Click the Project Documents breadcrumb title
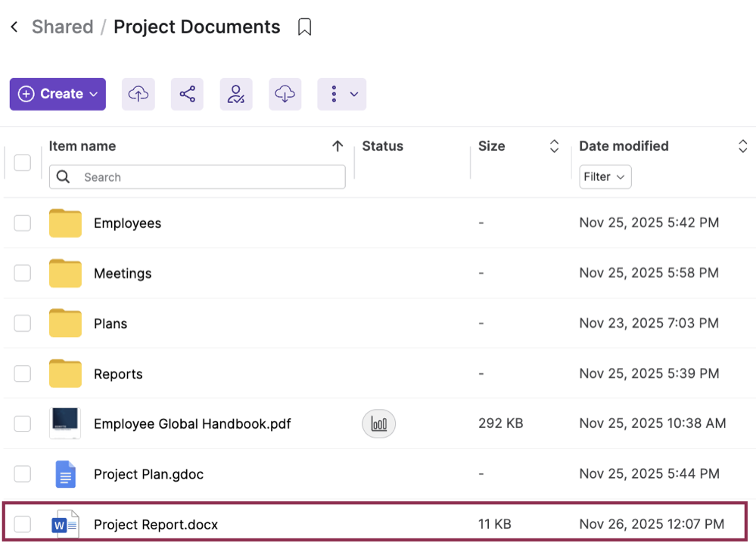This screenshot has width=756, height=546. tap(197, 27)
